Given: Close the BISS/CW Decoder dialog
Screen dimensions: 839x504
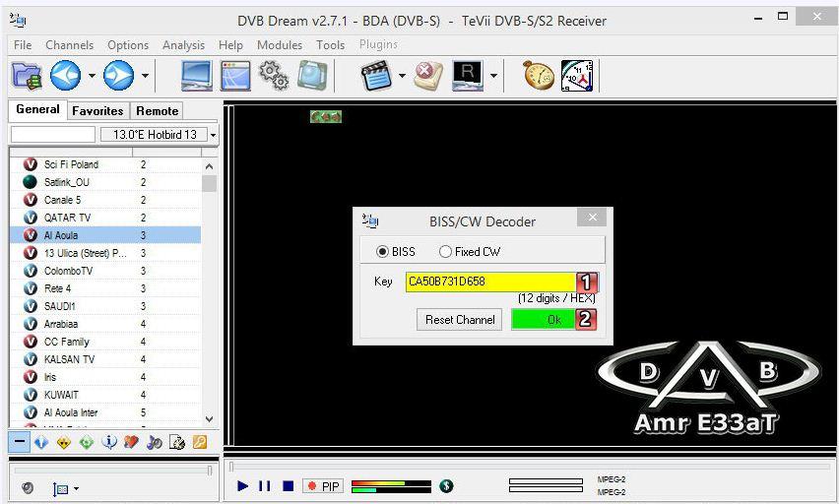Looking at the screenshot, I should click(x=592, y=218).
